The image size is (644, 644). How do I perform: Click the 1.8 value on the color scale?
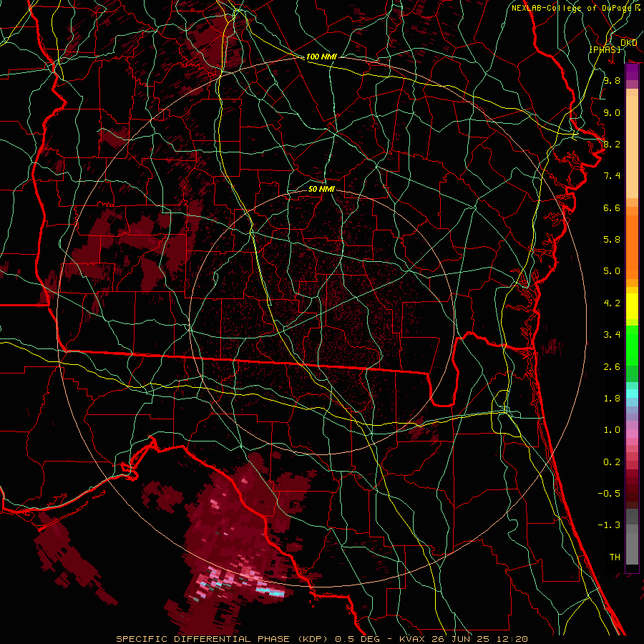[x=612, y=399]
